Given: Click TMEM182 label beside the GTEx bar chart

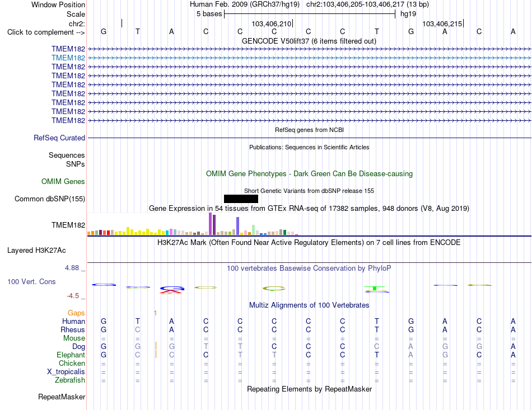Looking at the screenshot, I should tap(68, 225).
